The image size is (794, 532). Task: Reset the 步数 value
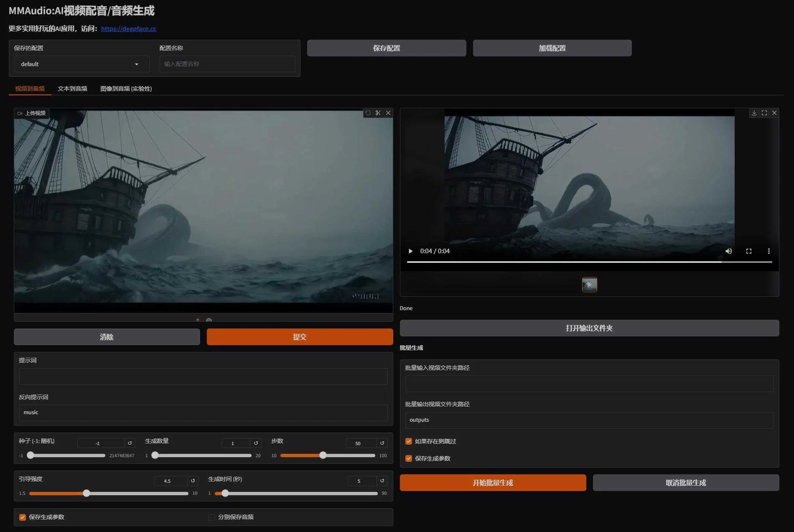[382, 443]
